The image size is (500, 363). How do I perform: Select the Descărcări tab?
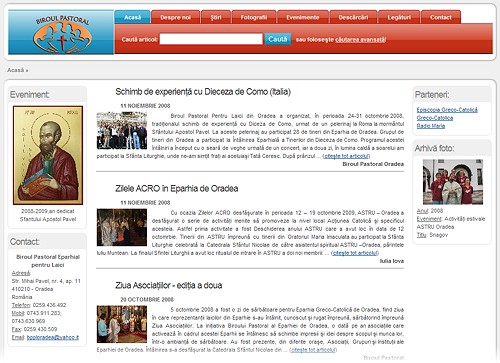(x=353, y=17)
